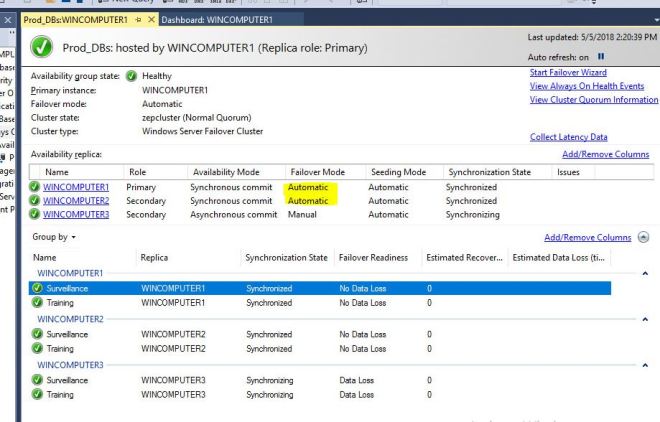
Task: Open View Cluster Quorum Information
Action: coord(593,100)
